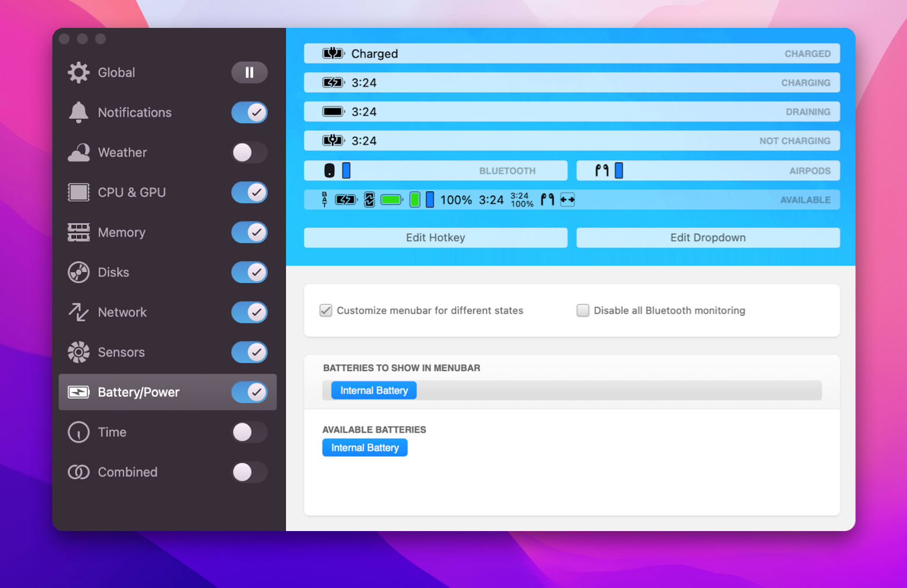The width and height of the screenshot is (907, 588).
Task: Select the DRAINING state row
Action: pyautogui.click(x=572, y=112)
